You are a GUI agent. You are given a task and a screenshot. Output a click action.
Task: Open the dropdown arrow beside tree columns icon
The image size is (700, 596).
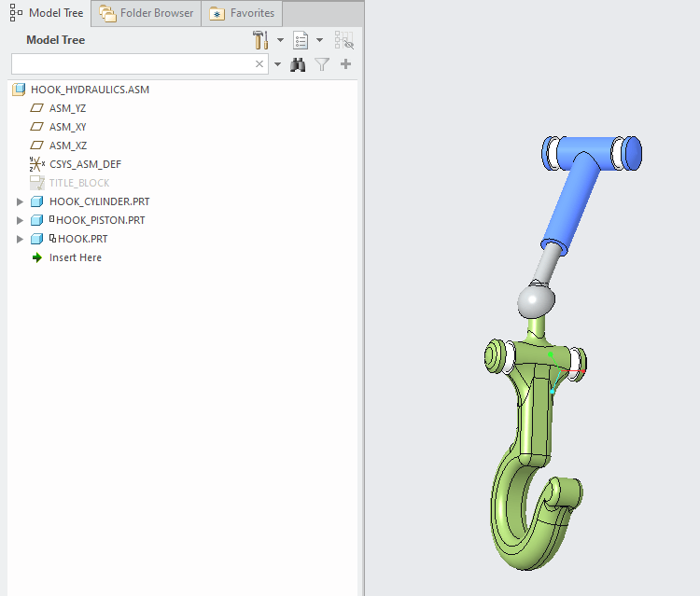pyautogui.click(x=319, y=40)
